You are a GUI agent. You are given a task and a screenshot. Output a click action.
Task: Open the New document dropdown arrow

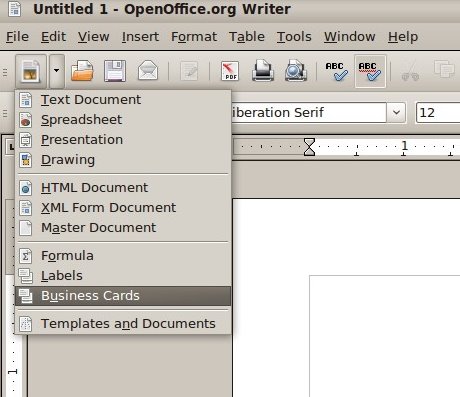pyautogui.click(x=57, y=71)
